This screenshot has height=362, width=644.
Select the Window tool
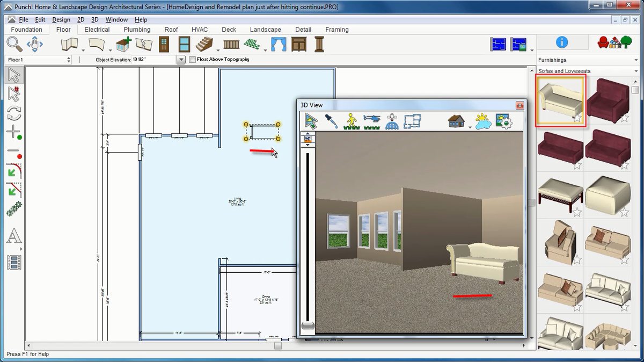(x=184, y=44)
